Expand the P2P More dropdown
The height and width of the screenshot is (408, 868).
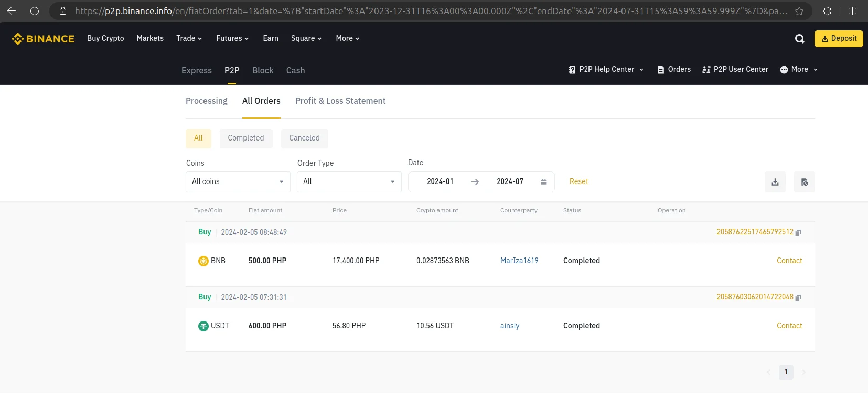(799, 69)
